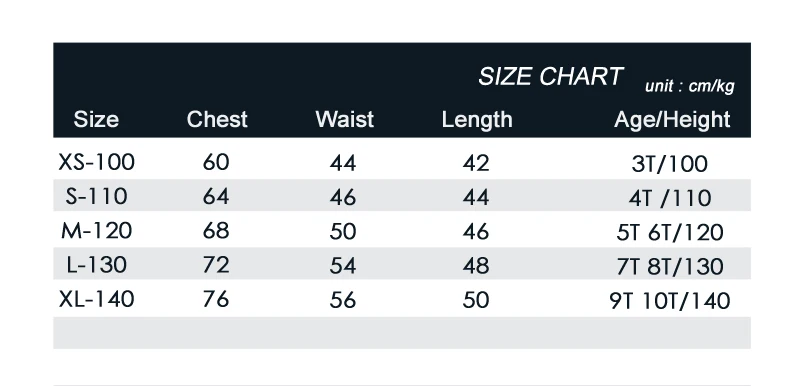800x386 pixels.
Task: Click chest value 60 for XS-100
Action: (216, 163)
